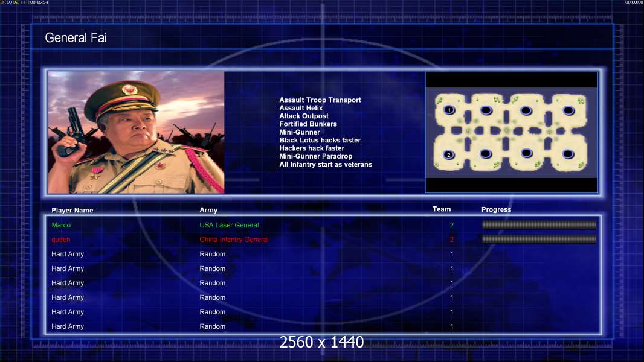Click 'Mini-Gunner Paradrop' ability line

coord(316,156)
